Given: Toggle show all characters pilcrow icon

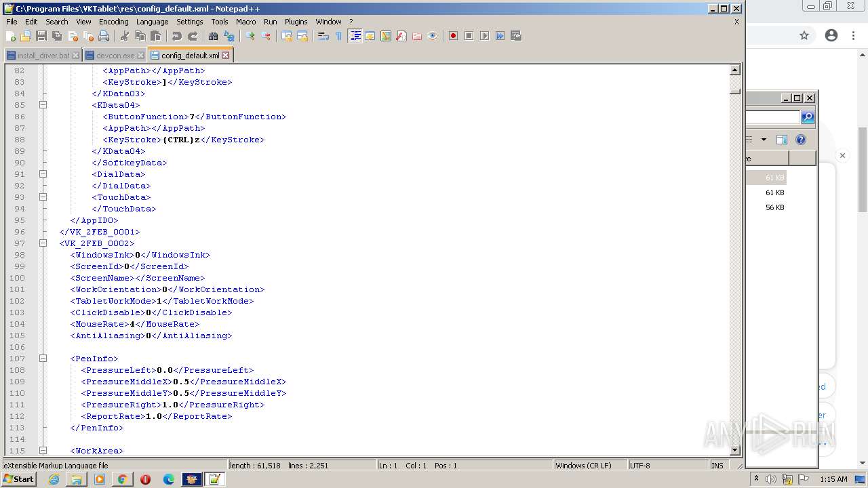Looking at the screenshot, I should [338, 36].
